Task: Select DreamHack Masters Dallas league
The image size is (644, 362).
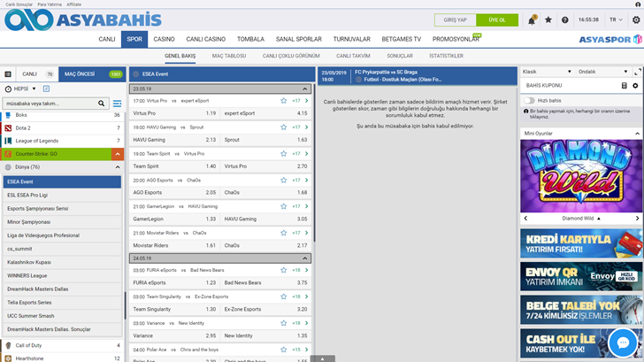Action: tap(63, 289)
